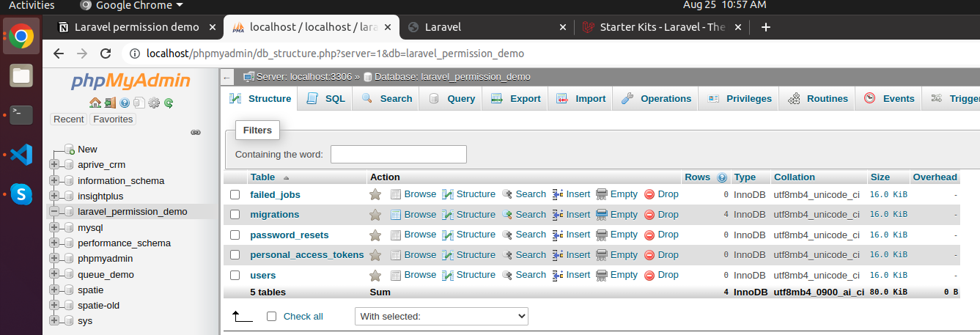Select the migrations table checkbox

point(235,215)
